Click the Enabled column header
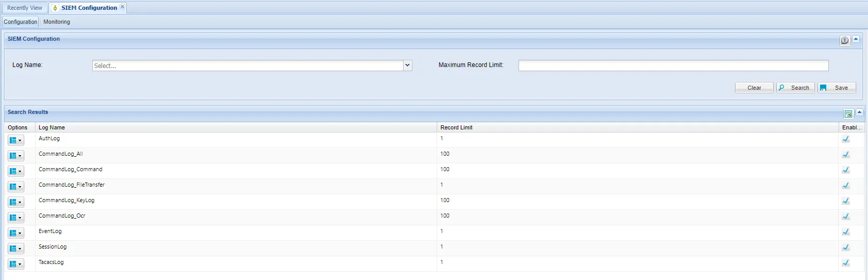Screen dimensions: 868x280 click(x=851, y=127)
